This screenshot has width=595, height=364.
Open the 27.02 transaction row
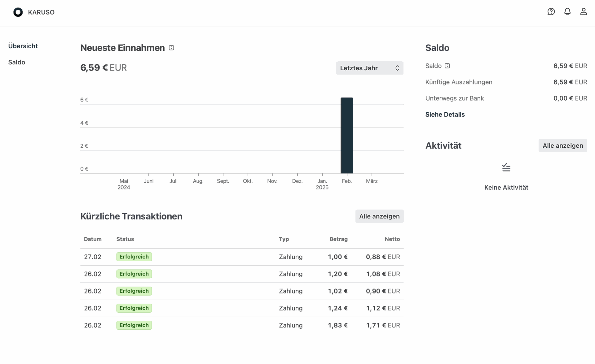coord(242,257)
